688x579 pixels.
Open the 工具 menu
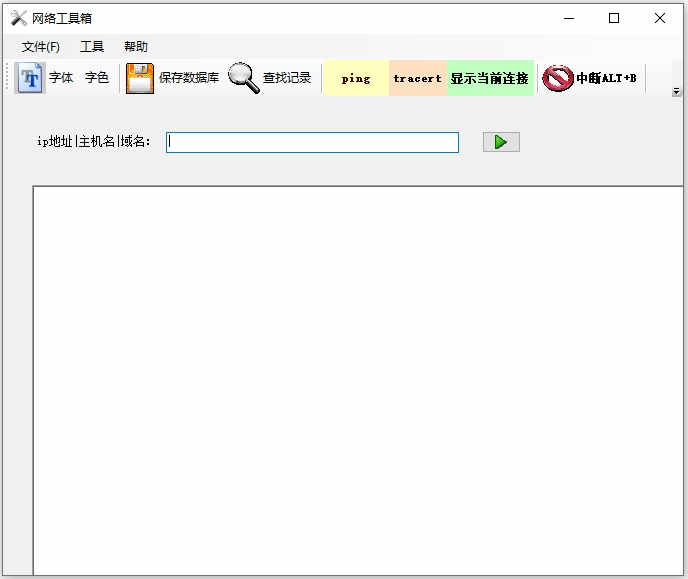pos(92,46)
